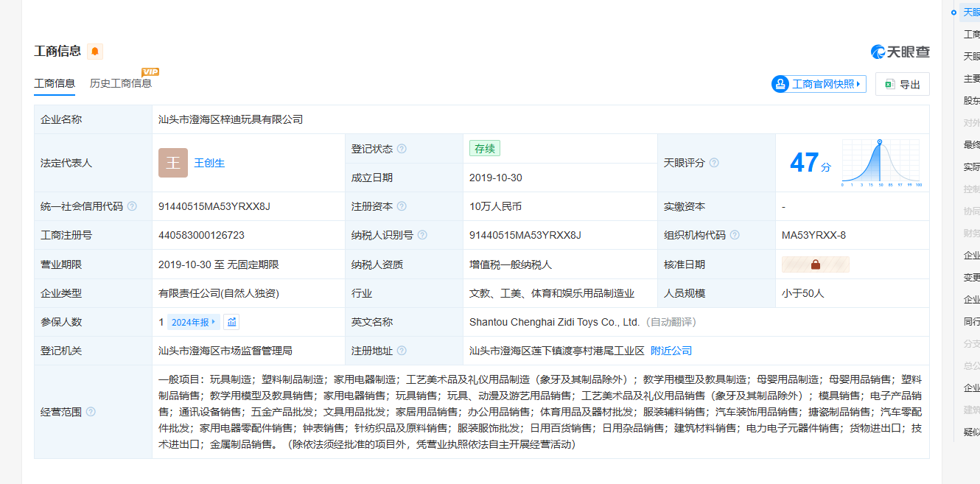
Task: Click the help icon next to 注册地址
Action: (x=402, y=351)
